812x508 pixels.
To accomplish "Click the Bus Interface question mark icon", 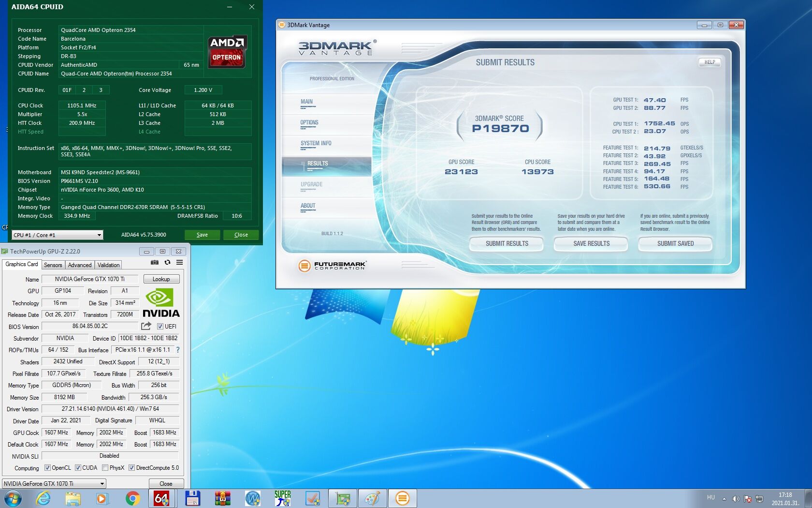I will (177, 350).
